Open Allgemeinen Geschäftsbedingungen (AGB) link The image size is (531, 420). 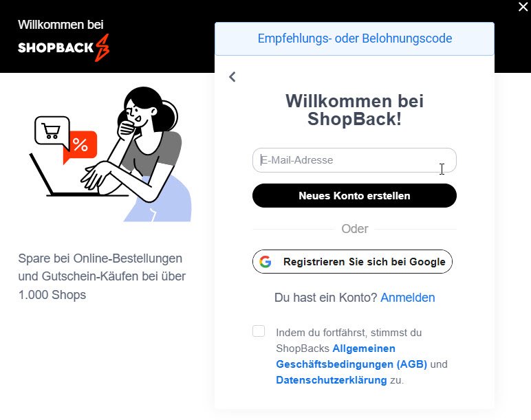click(x=351, y=356)
